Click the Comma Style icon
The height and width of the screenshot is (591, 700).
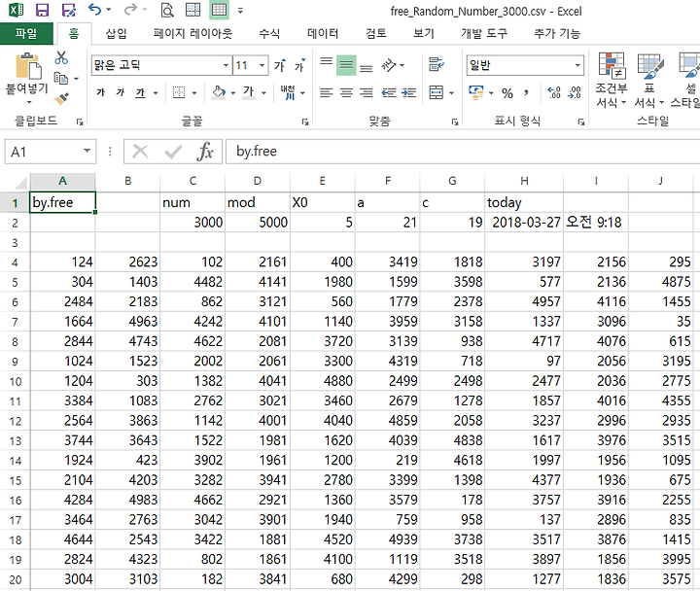527,93
